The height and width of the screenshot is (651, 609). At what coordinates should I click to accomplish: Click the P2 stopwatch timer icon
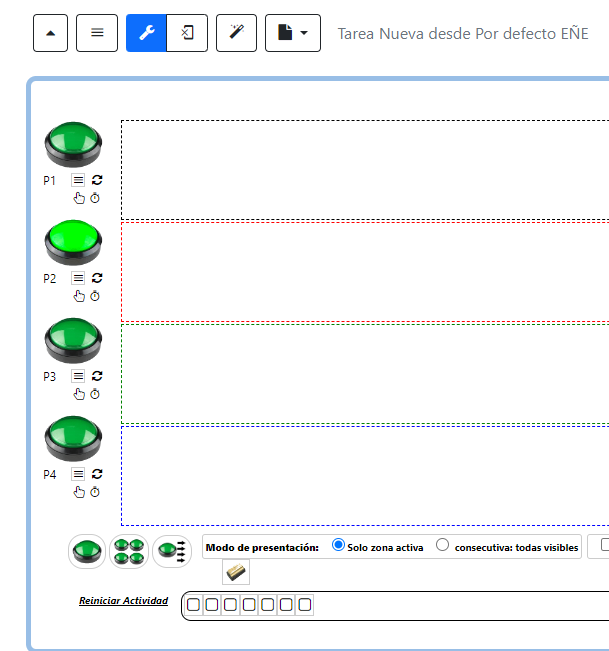pyautogui.click(x=95, y=296)
